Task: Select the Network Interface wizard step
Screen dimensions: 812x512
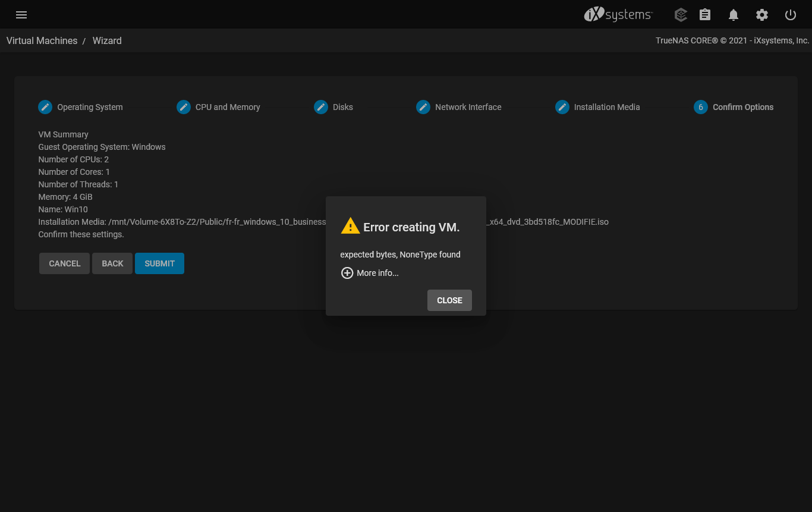Action: (x=468, y=107)
